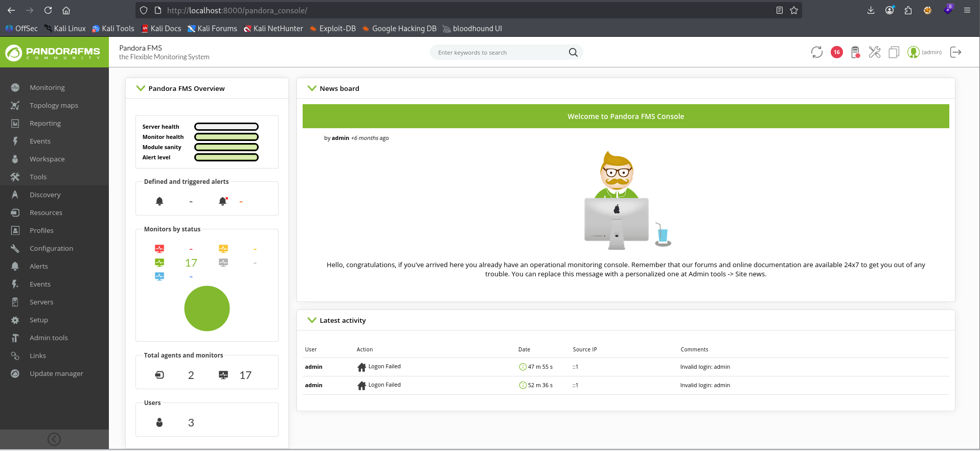Open the header tools crossed-wrench icon
980x451 pixels.
coord(875,52)
